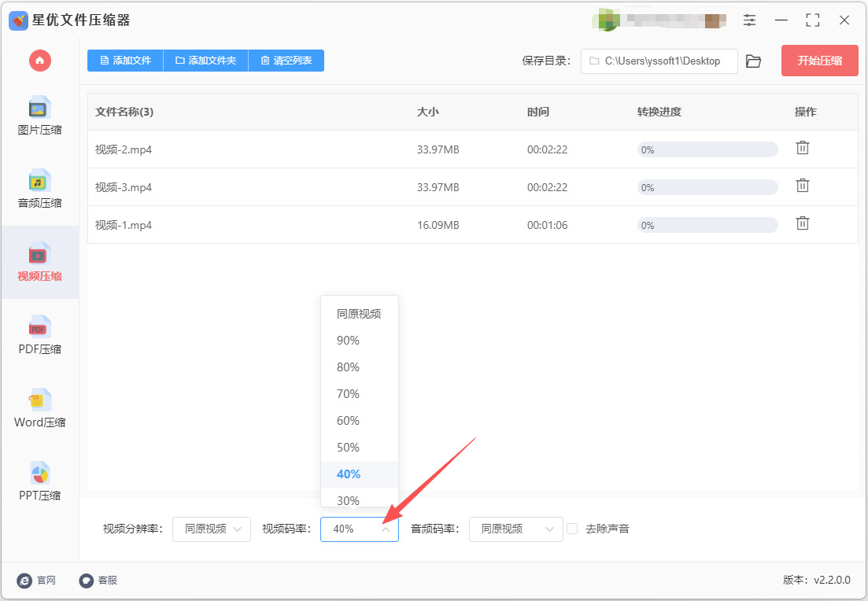
Task: Click progress bar of 视频-2.mp4
Action: 707,149
